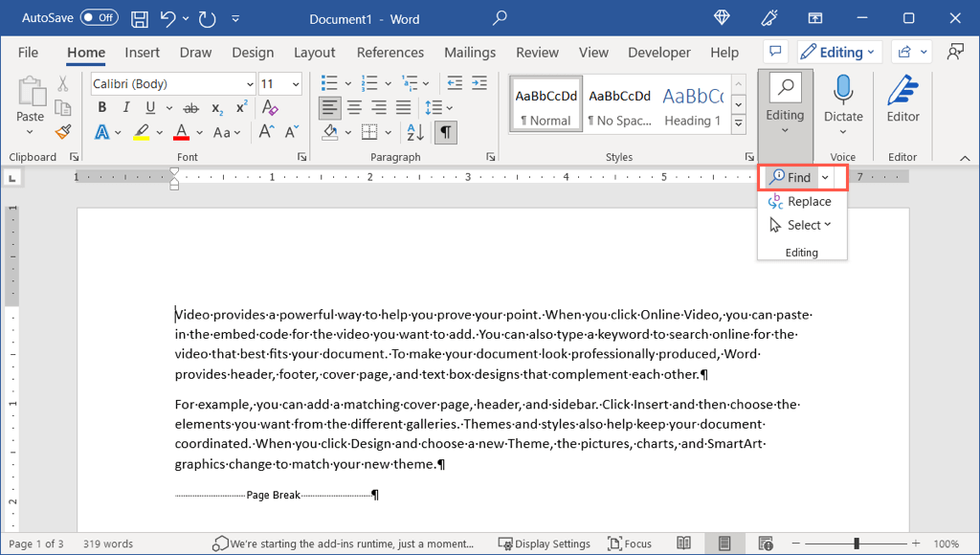
Task: Switch to the Insert tab
Action: [x=142, y=53]
